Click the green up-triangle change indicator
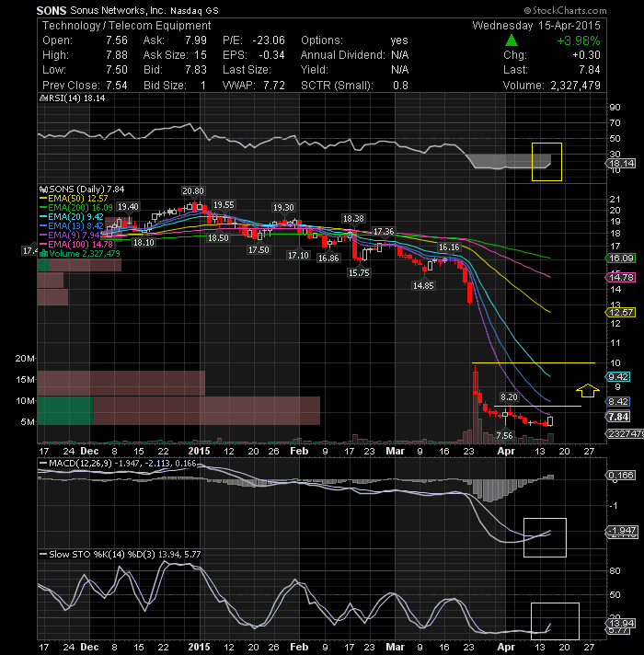 pos(512,40)
